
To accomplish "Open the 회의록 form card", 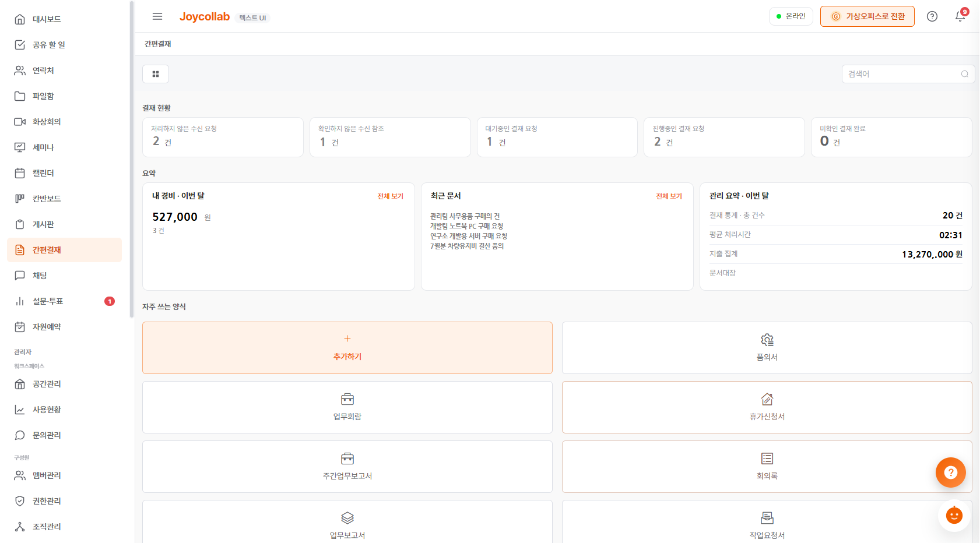I will click(x=767, y=467).
